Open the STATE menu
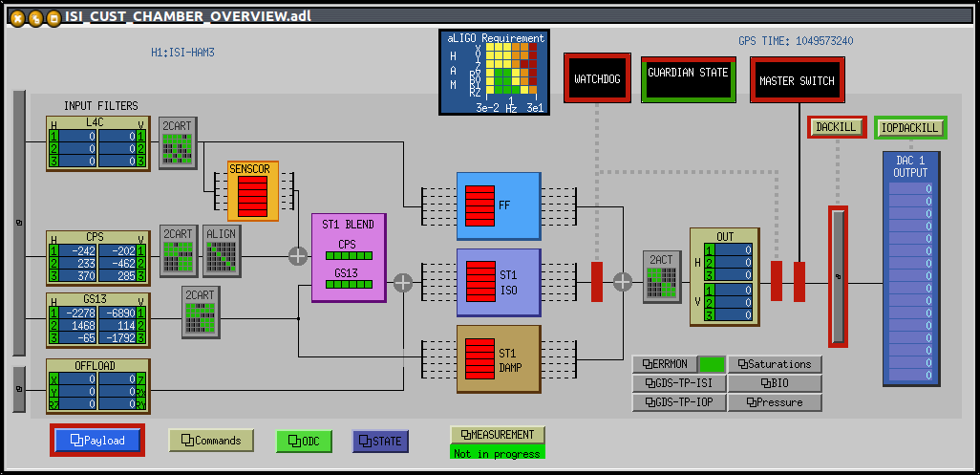The image size is (980, 475). pyautogui.click(x=380, y=441)
